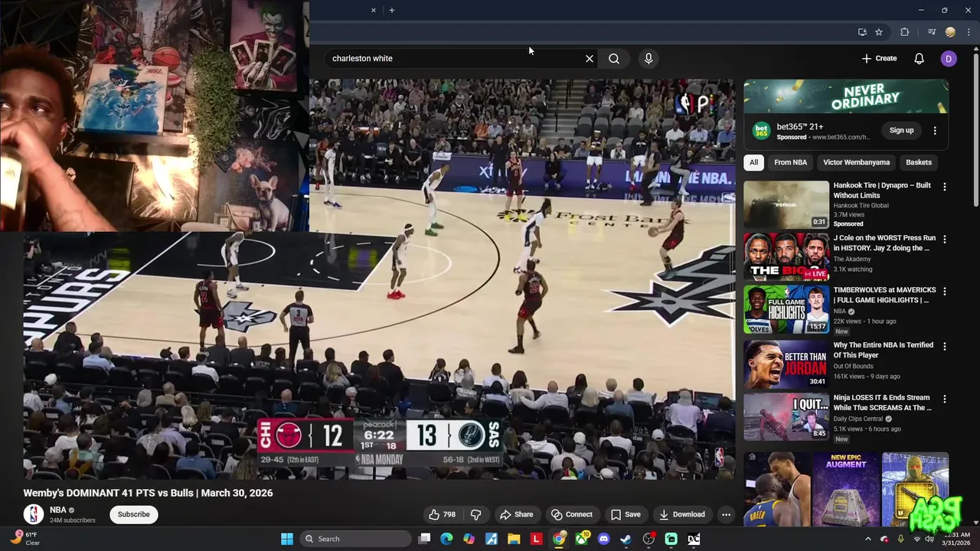Image resolution: width=980 pixels, height=551 pixels.
Task: Save the video to a playlist
Action: tap(626, 514)
